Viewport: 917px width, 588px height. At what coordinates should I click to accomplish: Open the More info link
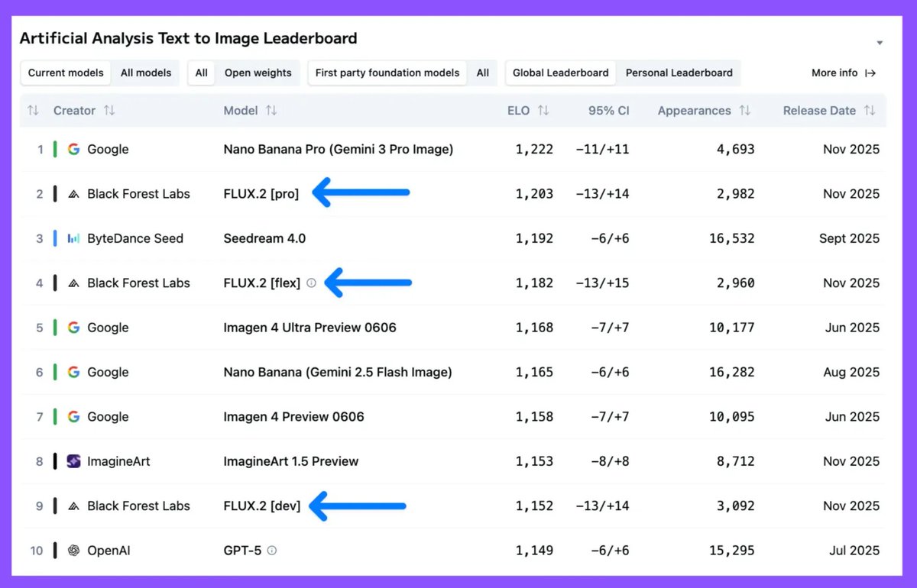click(844, 73)
